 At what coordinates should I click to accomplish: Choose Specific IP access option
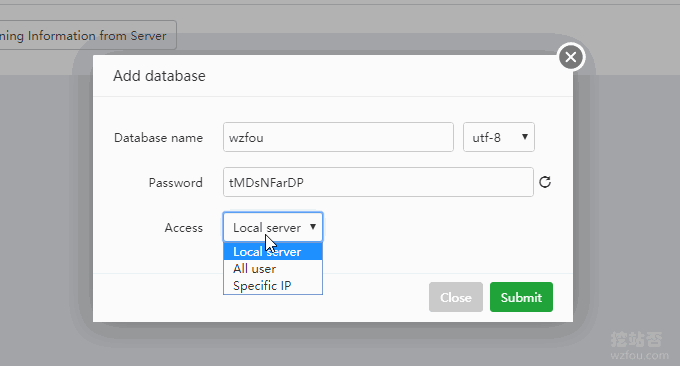coord(273,286)
